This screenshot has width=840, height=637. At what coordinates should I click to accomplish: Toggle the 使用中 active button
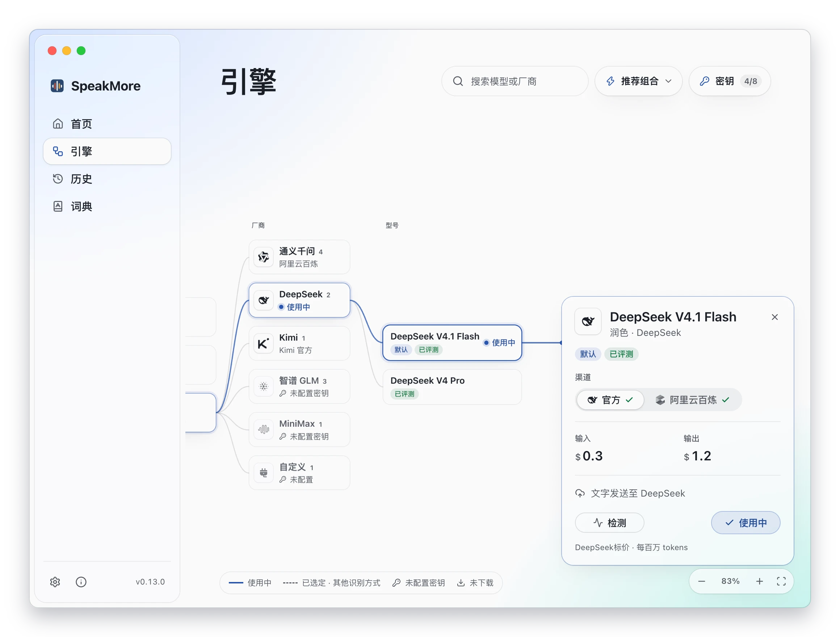click(x=745, y=523)
